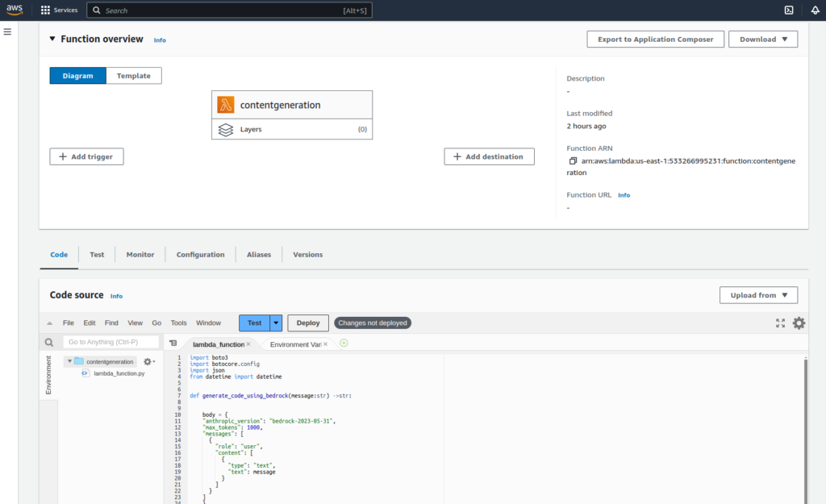Copy the function ARN
The image size is (826, 504).
click(x=573, y=161)
